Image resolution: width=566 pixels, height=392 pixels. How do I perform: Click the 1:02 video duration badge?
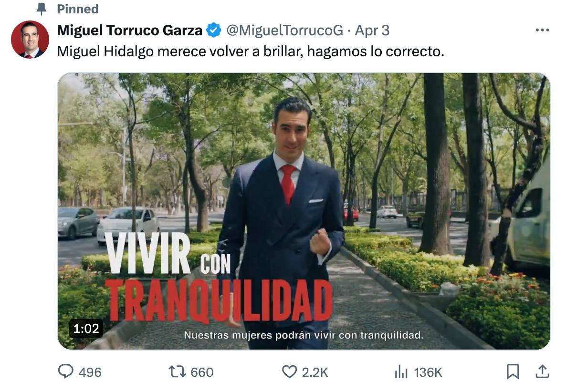[86, 329]
